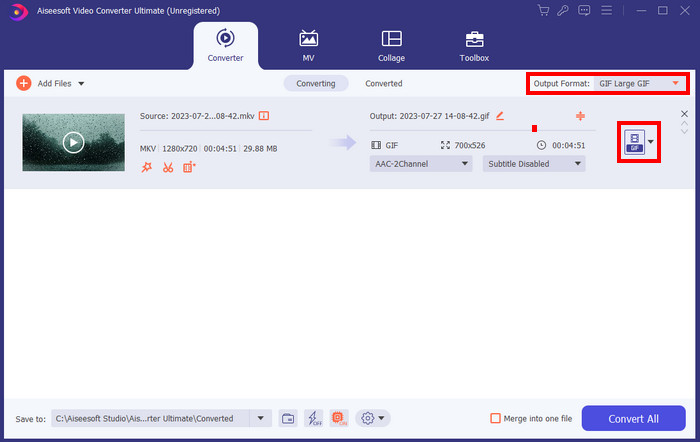Screen dimensions: 700x442
Task: Click the Source file name text
Action: pos(197,116)
